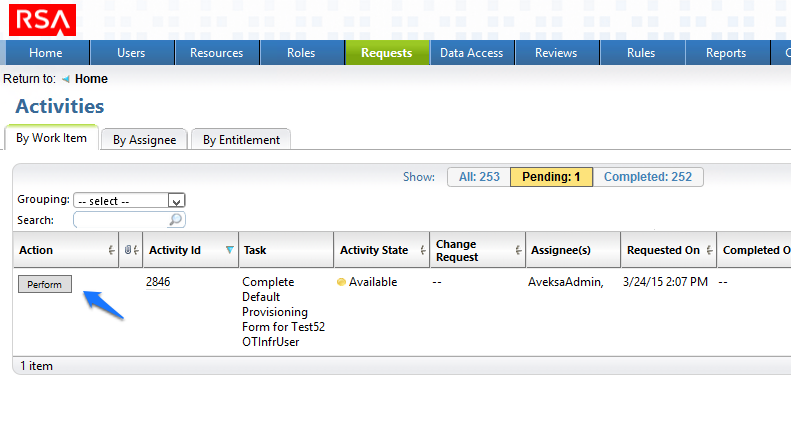
Task: Switch to By Assignee tab
Action: (145, 140)
